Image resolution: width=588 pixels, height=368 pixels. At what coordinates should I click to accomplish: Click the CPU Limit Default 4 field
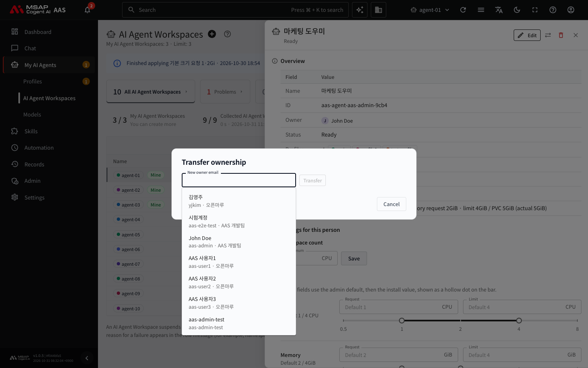coord(522,307)
